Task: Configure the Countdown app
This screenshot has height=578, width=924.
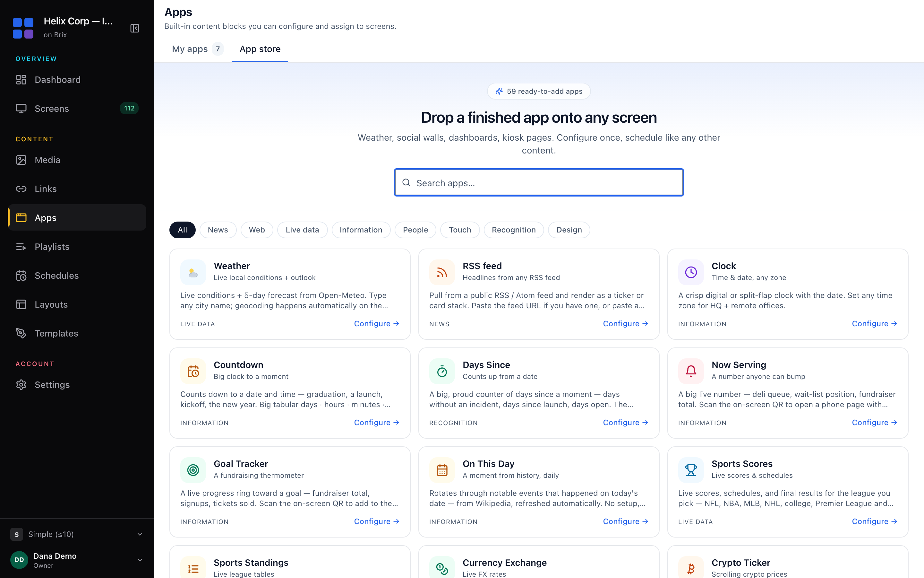Action: tap(376, 422)
